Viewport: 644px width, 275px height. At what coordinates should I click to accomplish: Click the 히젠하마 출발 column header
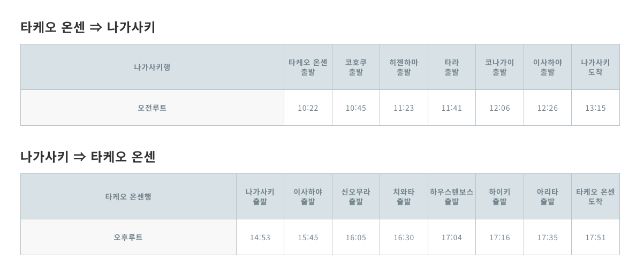[x=404, y=67]
